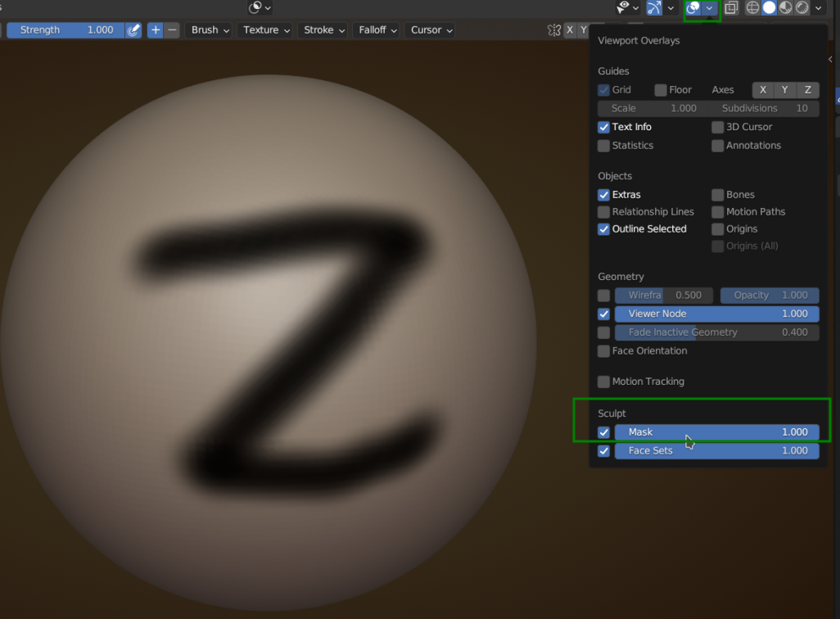Switch to solid viewport shading
Image resolution: width=840 pixels, height=619 pixels.
coord(770,7)
